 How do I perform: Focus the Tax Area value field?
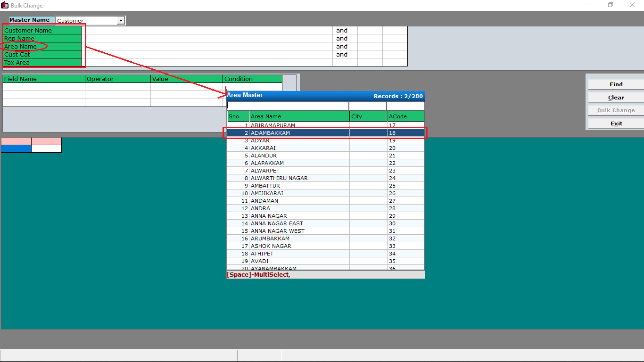207,63
